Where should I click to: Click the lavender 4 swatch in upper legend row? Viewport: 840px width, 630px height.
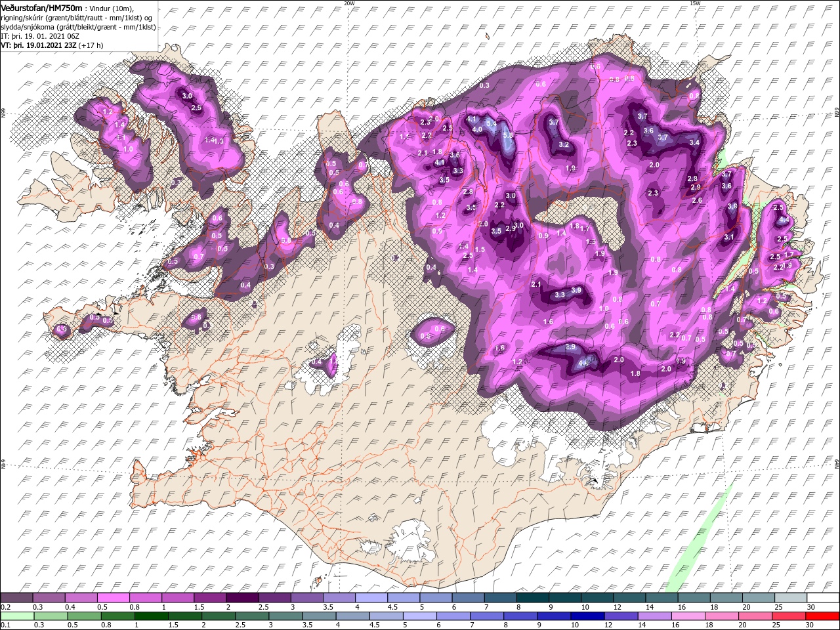371,598
